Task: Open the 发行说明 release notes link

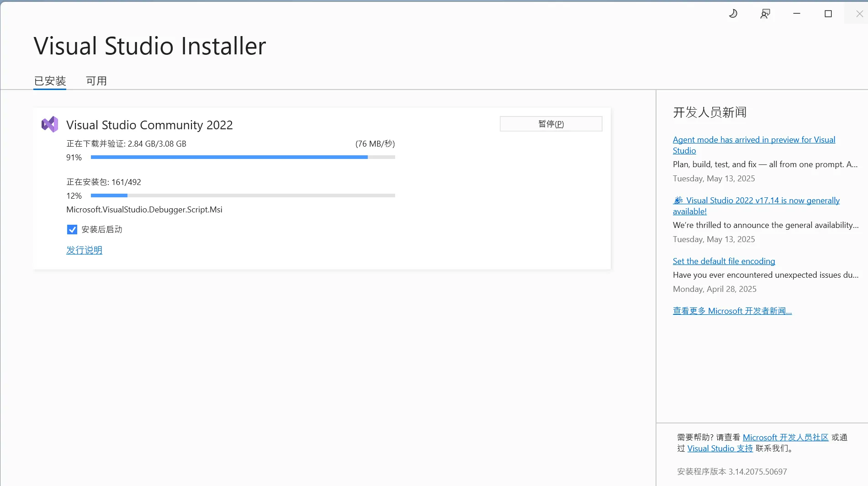Action: 84,250
